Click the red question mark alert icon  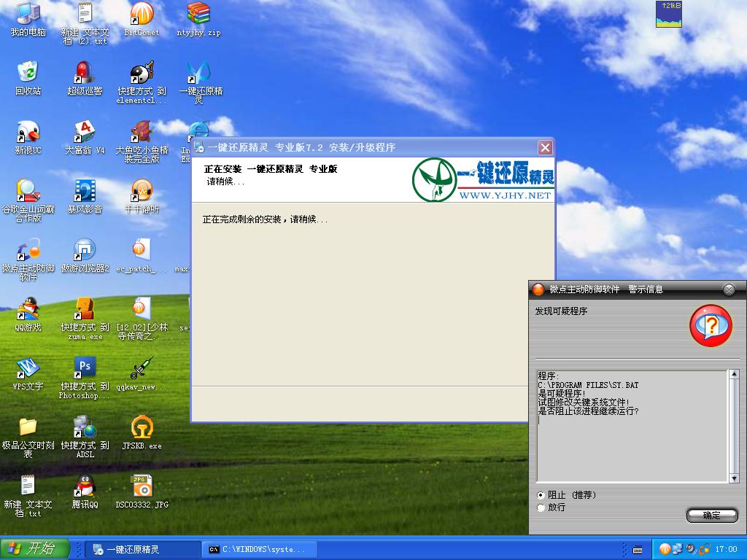click(711, 326)
